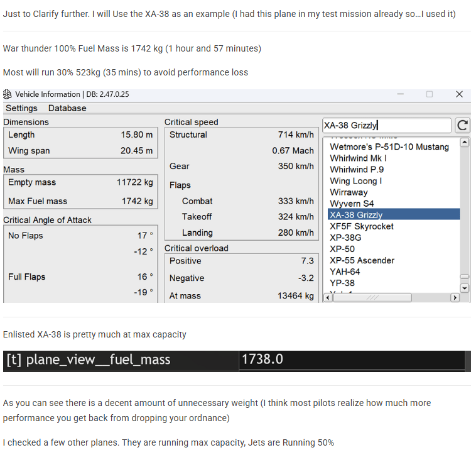Click At mass value 13464 kg
The height and width of the screenshot is (450, 476).
296,295
